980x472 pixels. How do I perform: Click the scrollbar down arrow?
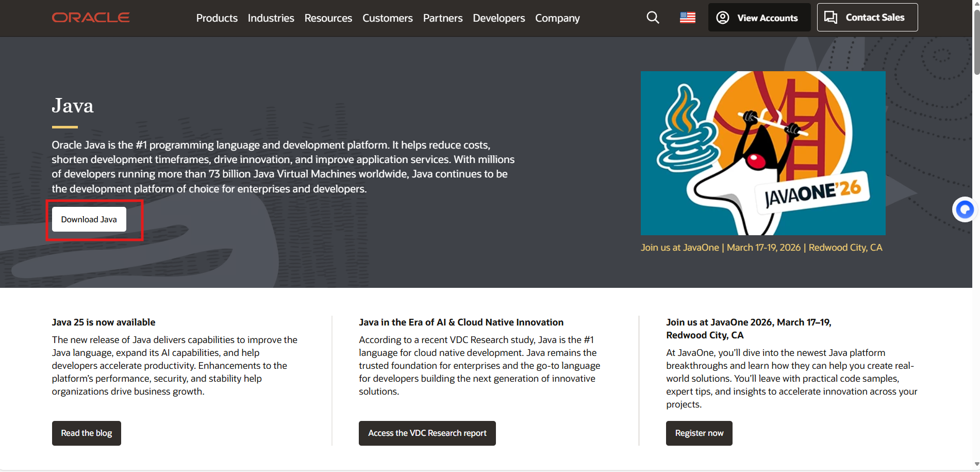point(976,465)
